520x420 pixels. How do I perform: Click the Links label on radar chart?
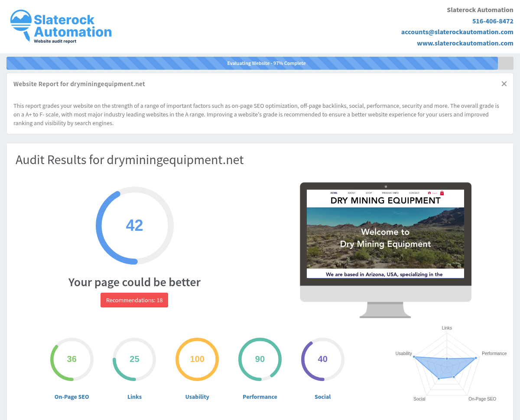click(447, 328)
